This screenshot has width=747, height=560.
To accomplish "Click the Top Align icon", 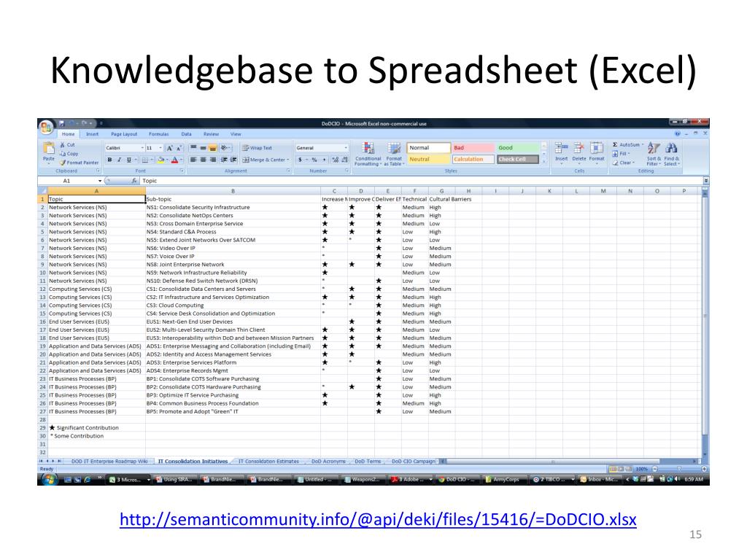I will [x=193, y=148].
